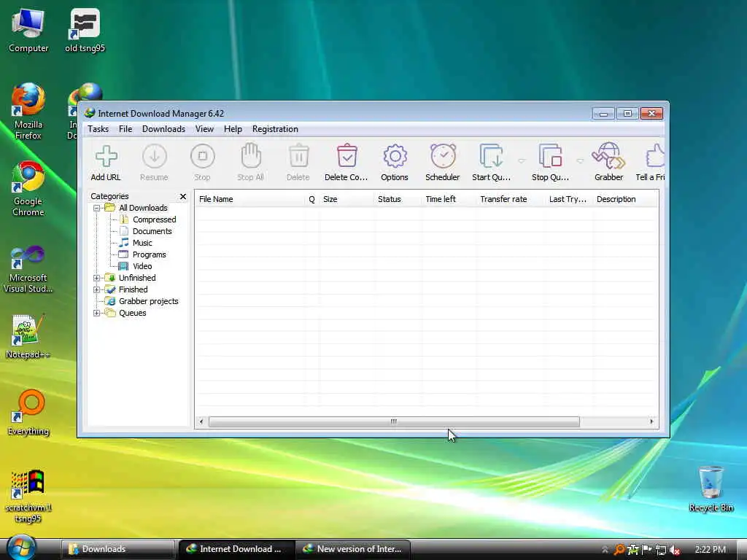This screenshot has width=747, height=560.
Task: Click the Resume toolbar icon
Action: [155, 156]
